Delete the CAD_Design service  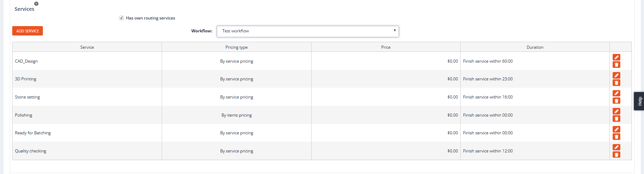click(616, 65)
